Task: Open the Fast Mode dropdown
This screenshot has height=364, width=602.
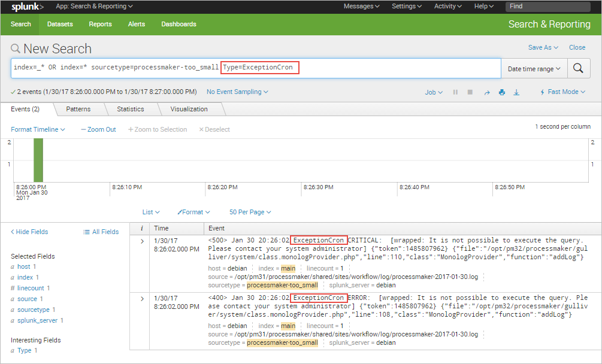Action: tap(562, 92)
